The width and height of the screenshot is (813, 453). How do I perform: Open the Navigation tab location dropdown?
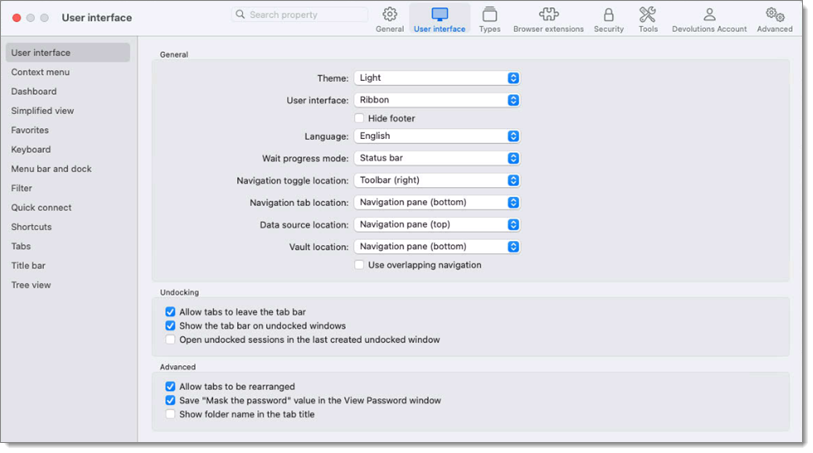[x=437, y=203]
